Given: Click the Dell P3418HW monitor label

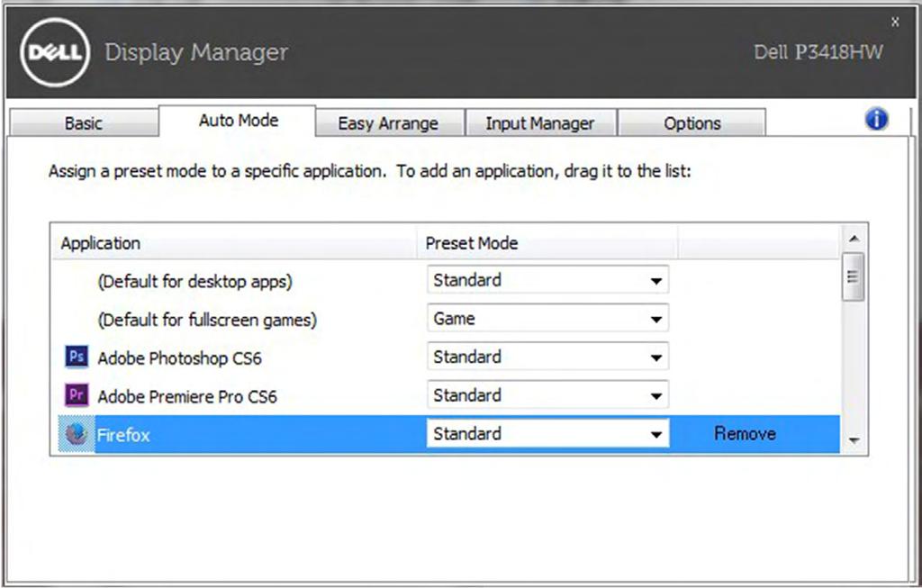Looking at the screenshot, I should [x=818, y=51].
